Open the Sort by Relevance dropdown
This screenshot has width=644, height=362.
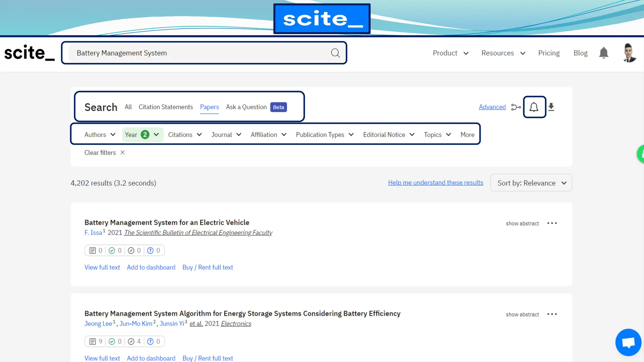(x=531, y=183)
